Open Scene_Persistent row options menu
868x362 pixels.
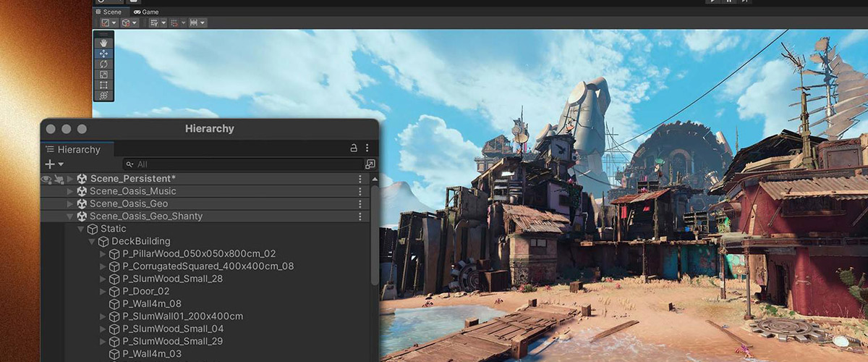tap(360, 179)
